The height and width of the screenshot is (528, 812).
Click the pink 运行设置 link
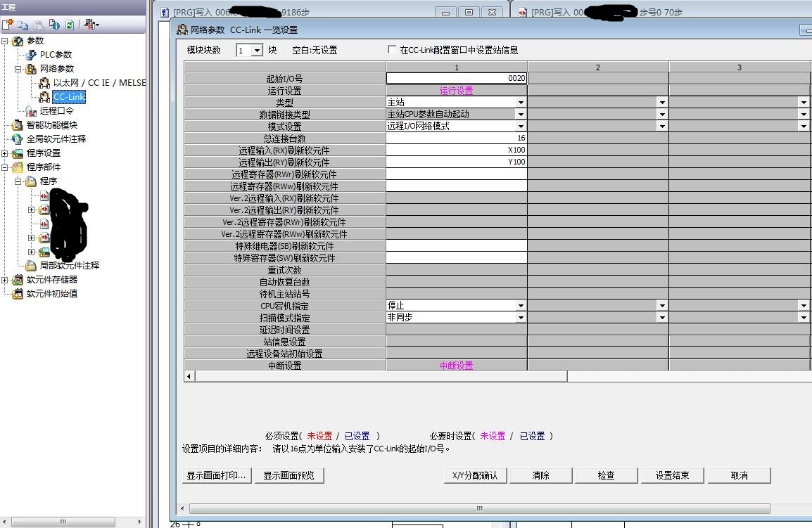[456, 91]
